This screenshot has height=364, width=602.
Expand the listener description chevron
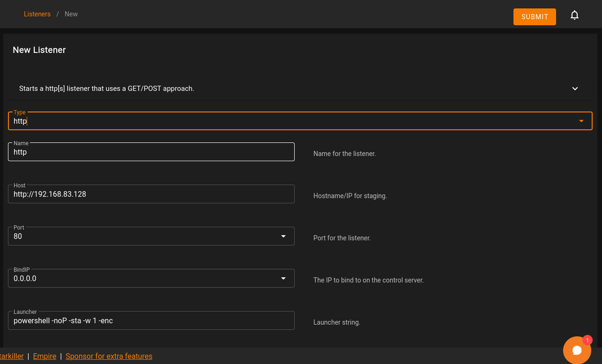(x=575, y=89)
